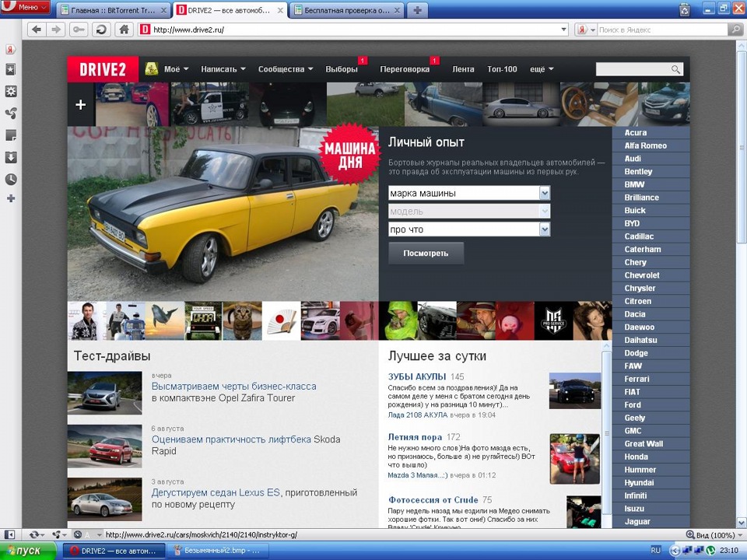
Task: Open the Opera Unite panel in sidebar
Action: (x=10, y=113)
